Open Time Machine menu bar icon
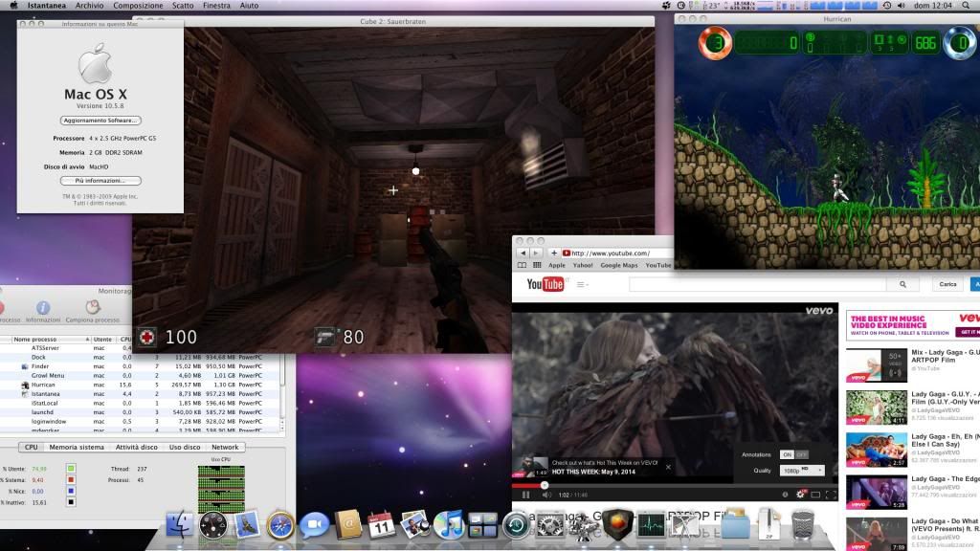The image size is (980, 551). pos(887,5)
